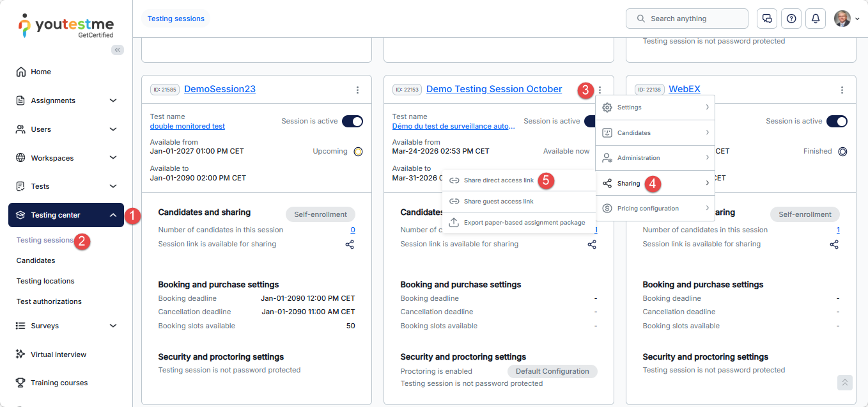Open the double monitored test link
Viewport: 868px width, 407px height.
point(187,126)
